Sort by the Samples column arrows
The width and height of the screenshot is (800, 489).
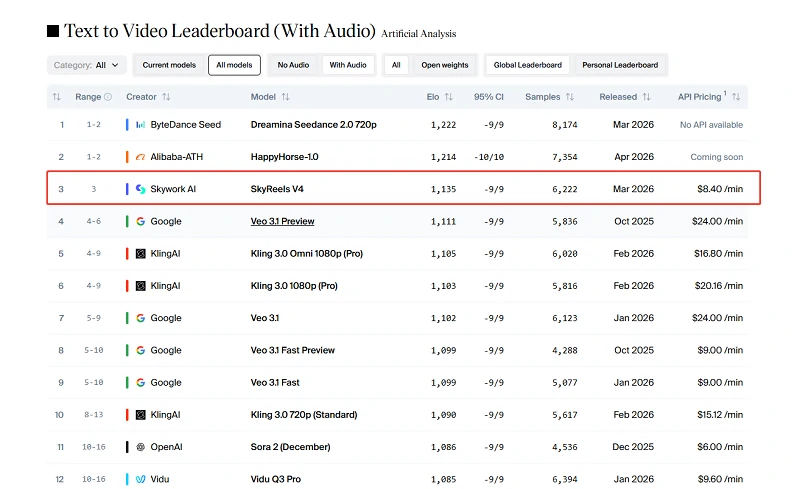pos(570,97)
